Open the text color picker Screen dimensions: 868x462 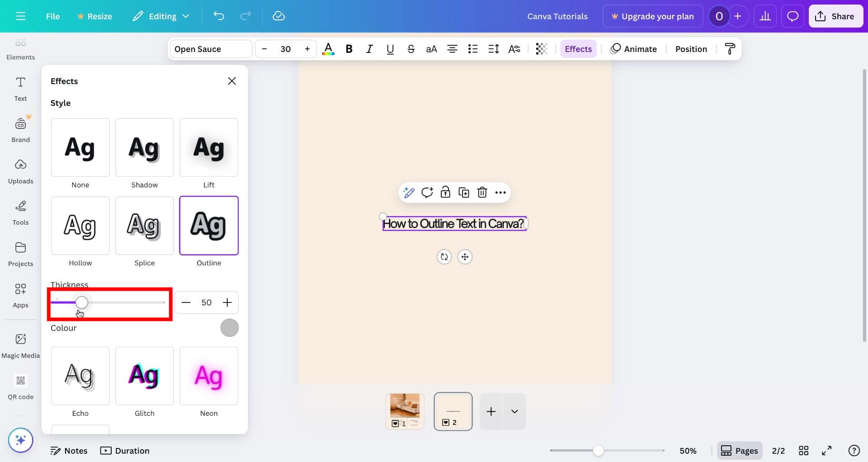328,49
